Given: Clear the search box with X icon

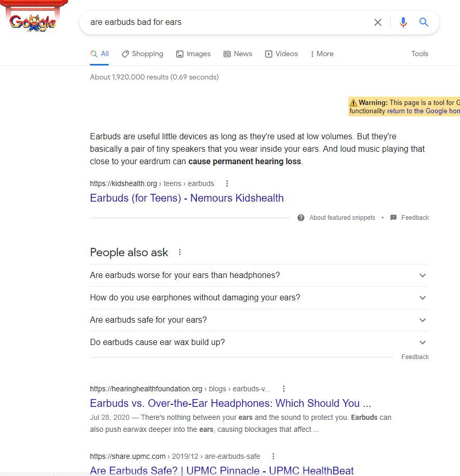Looking at the screenshot, I should point(378,22).
